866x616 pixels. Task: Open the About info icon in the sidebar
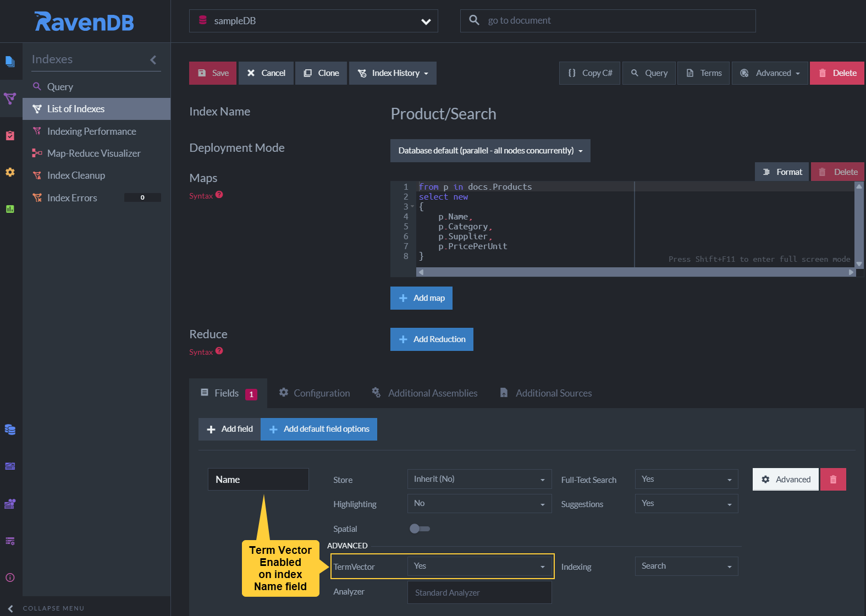click(x=10, y=577)
